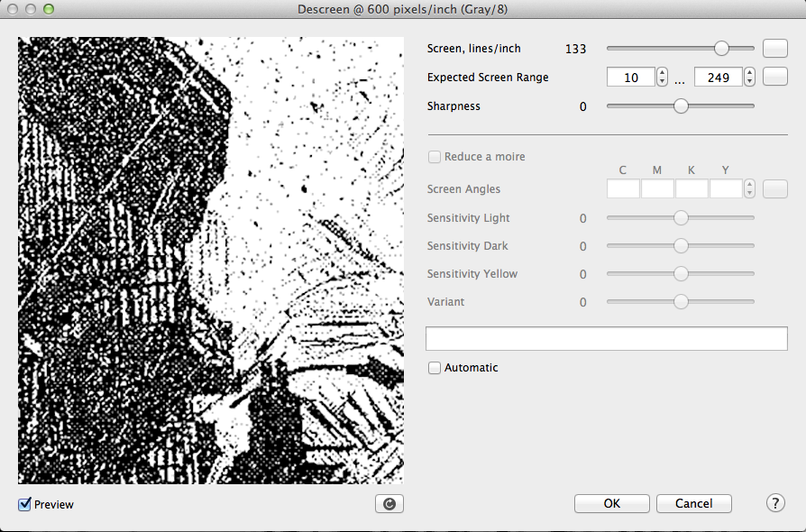
Task: Click the Screen Angles stepper arrows
Action: 749,188
